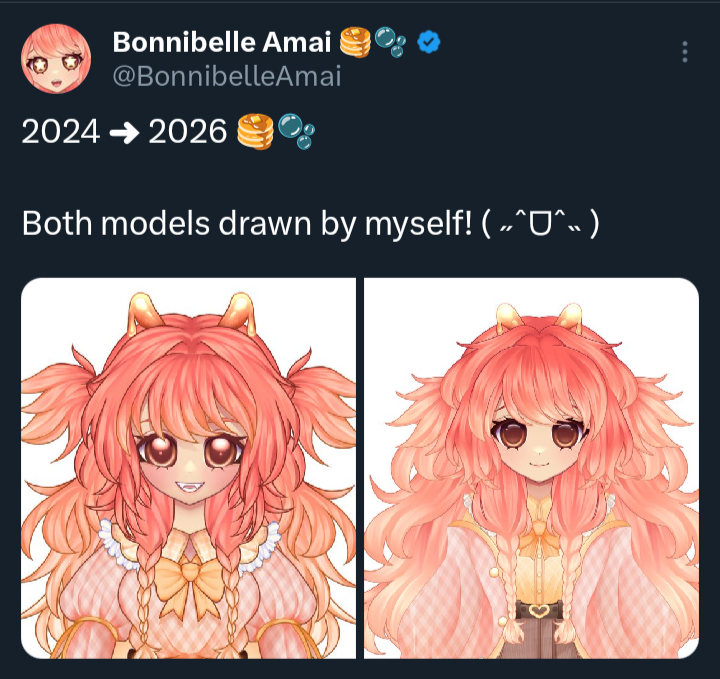Open the left 2024 model image
Screen dimensions: 720x679
pos(188,468)
